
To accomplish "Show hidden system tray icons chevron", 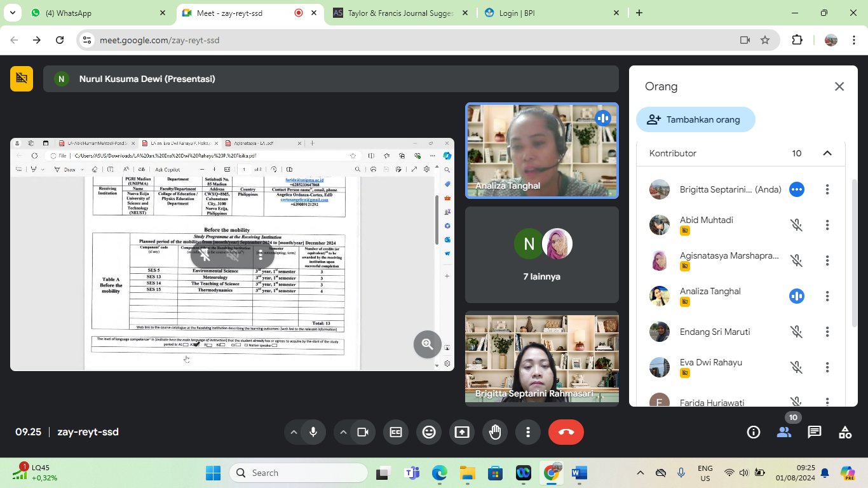I will click(x=641, y=473).
